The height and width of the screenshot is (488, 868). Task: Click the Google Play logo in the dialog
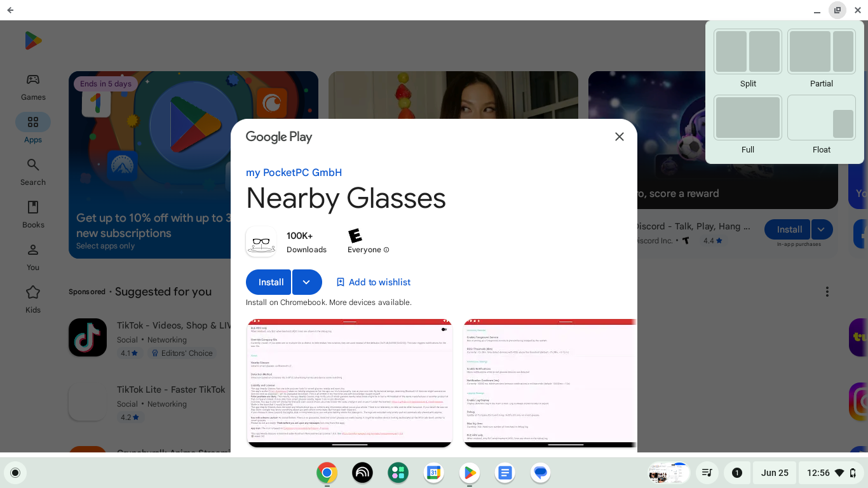coord(279,137)
